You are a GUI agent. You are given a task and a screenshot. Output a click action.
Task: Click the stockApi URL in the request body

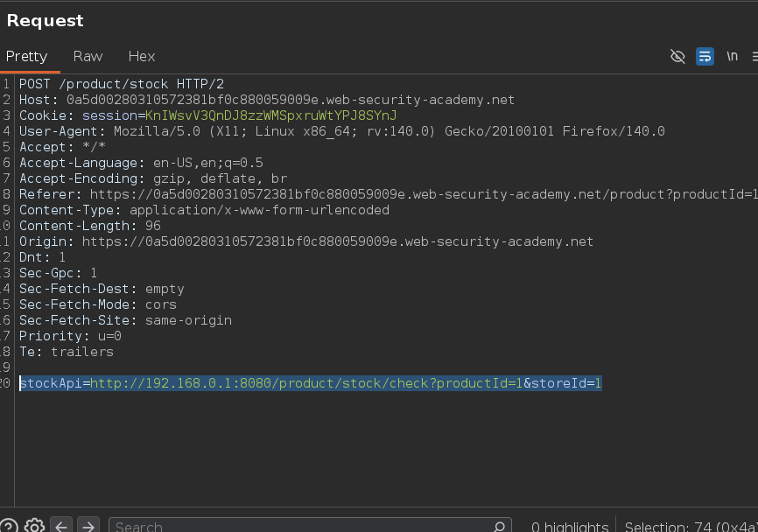[306, 383]
